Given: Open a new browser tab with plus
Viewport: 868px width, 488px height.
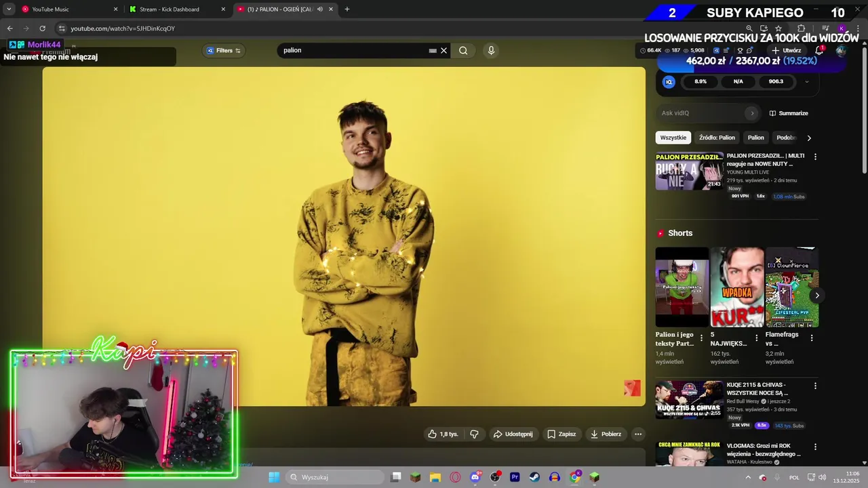Looking at the screenshot, I should click(x=347, y=9).
